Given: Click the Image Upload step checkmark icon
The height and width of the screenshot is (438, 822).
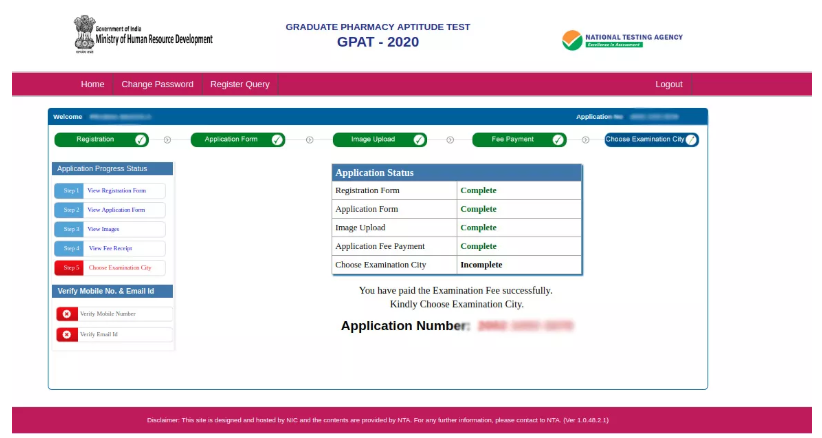Looking at the screenshot, I should (419, 140).
